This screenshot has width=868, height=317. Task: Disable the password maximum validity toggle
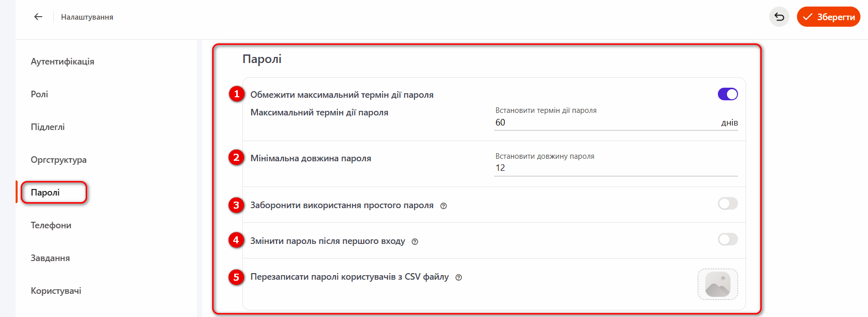727,94
